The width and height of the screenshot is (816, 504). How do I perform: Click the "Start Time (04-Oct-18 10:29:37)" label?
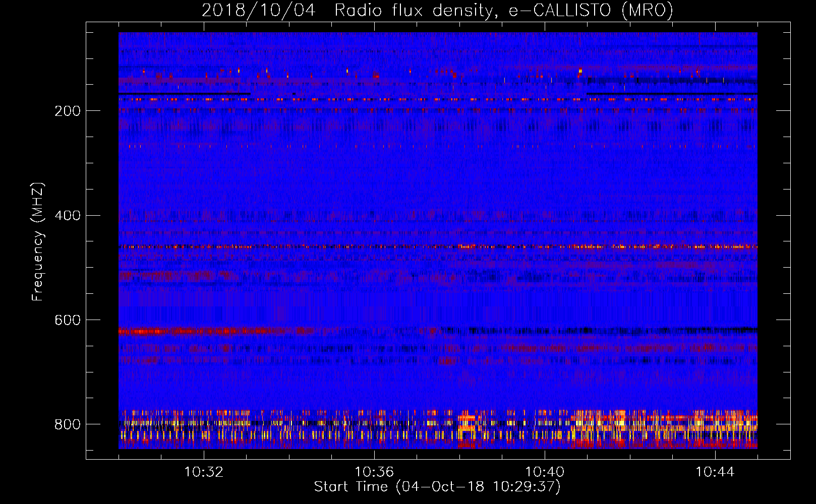tap(437, 487)
